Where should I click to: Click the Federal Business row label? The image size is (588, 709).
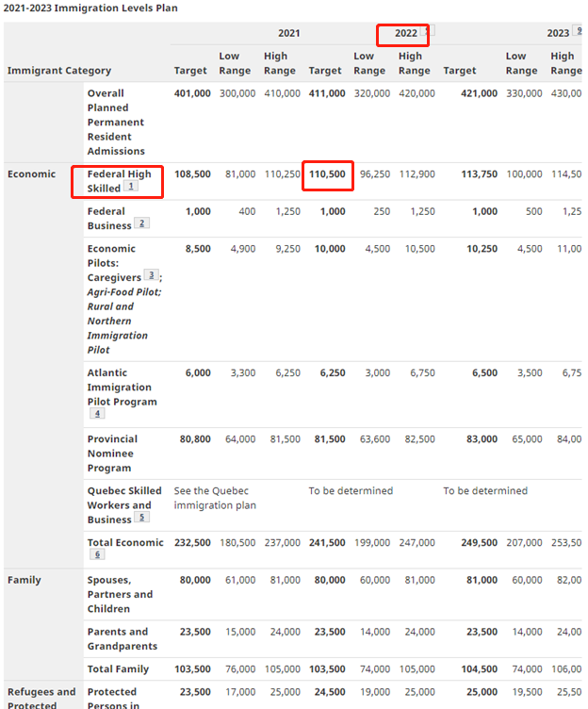point(109,219)
